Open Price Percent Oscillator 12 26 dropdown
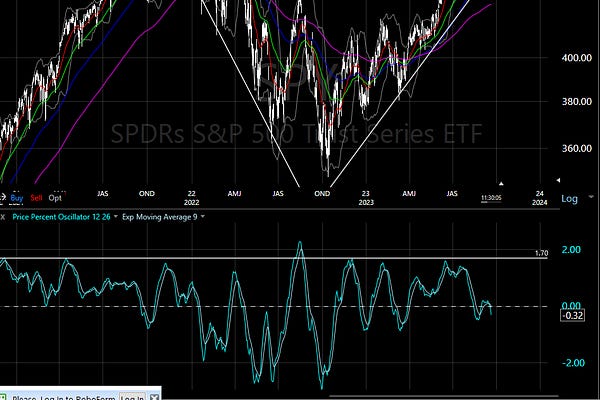This screenshot has width=600, height=400. pos(116,217)
